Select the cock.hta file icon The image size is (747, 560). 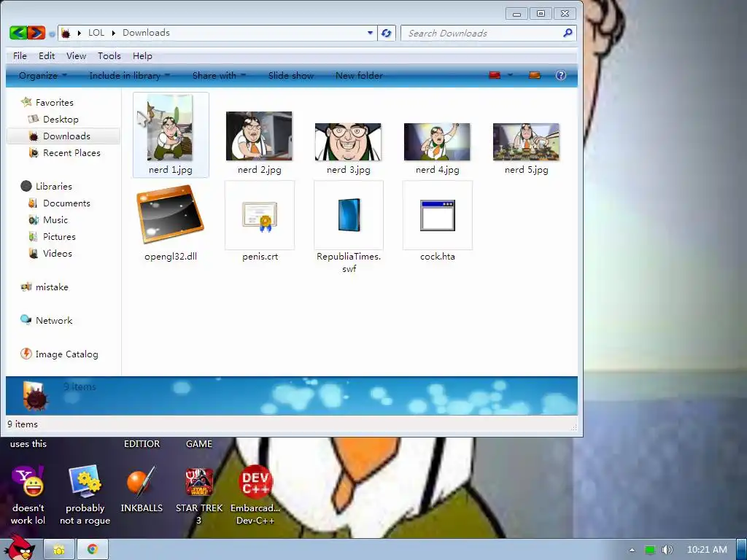(x=438, y=215)
